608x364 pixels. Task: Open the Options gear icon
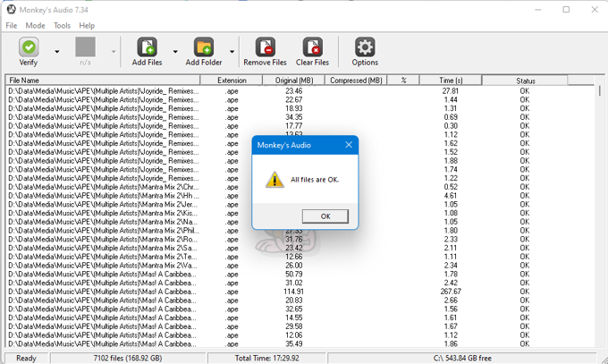pos(365,47)
